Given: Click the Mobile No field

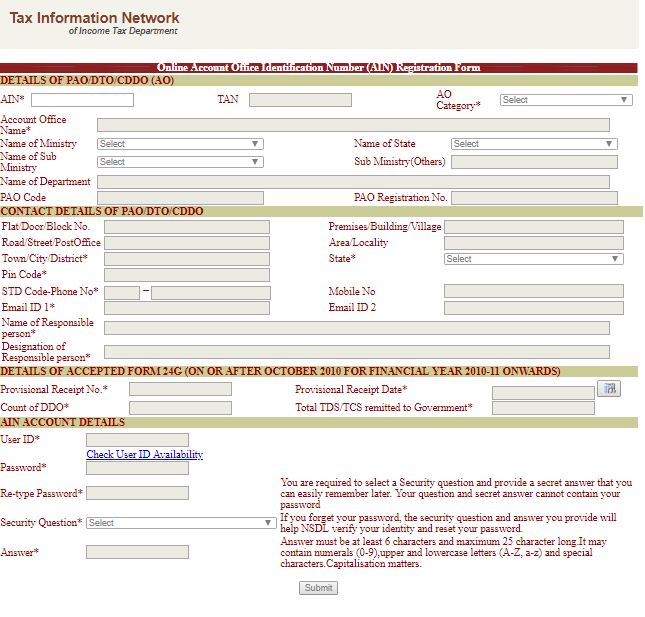Looking at the screenshot, I should point(533,292).
